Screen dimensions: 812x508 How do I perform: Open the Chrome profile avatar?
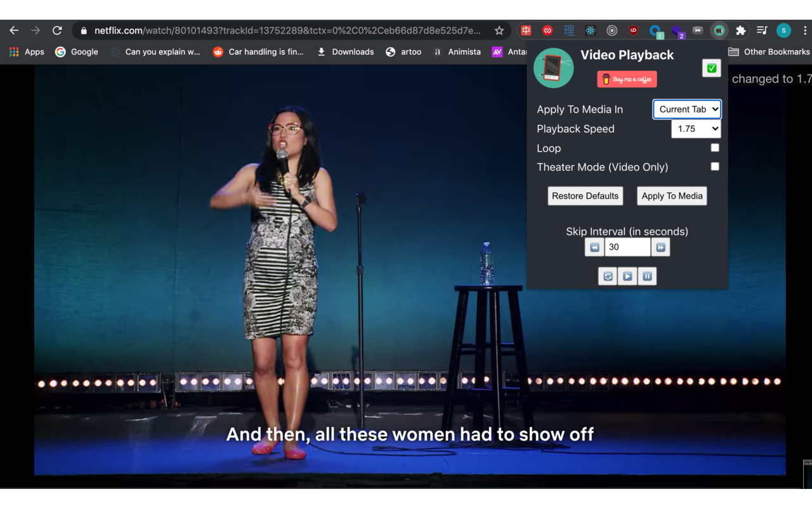coord(783,30)
